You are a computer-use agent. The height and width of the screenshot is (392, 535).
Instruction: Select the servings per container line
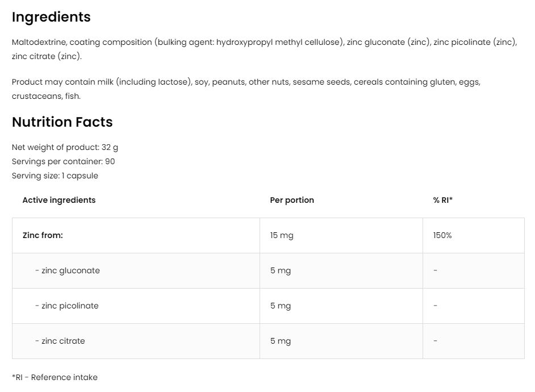[64, 161]
